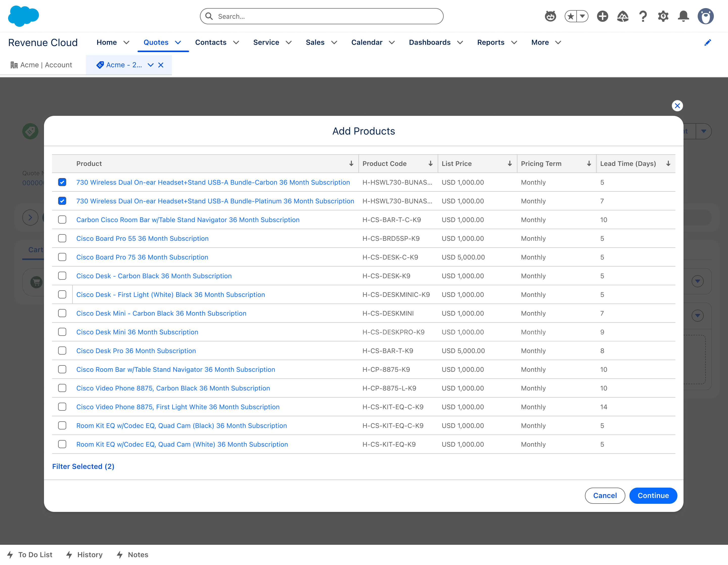This screenshot has width=728, height=565.
Task: Open the favorites list dropdown arrow
Action: (582, 16)
